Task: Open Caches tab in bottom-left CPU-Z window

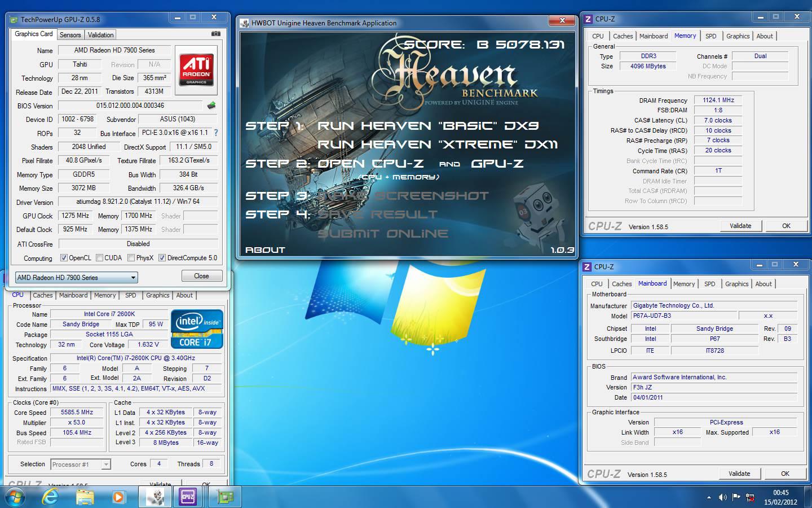Action: (x=43, y=295)
